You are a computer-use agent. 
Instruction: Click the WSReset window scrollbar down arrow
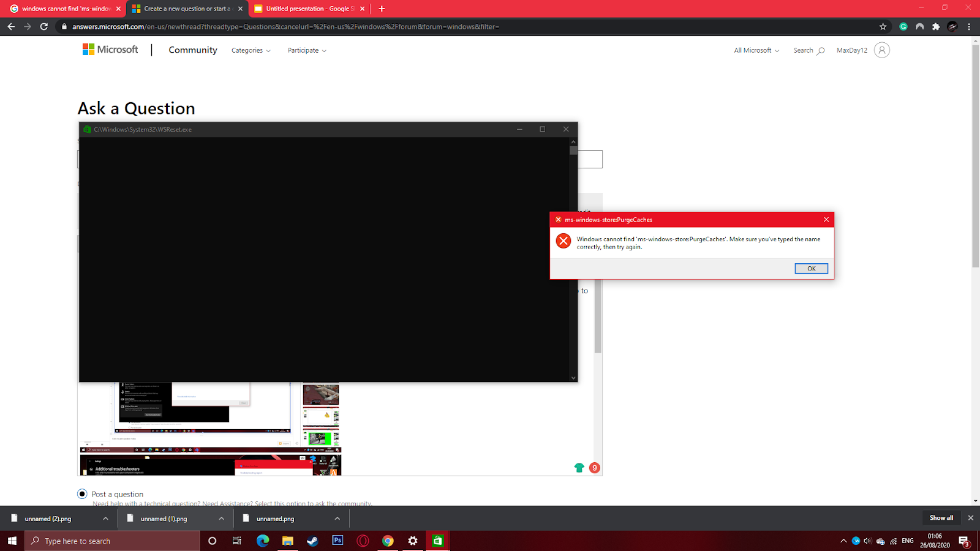point(573,378)
